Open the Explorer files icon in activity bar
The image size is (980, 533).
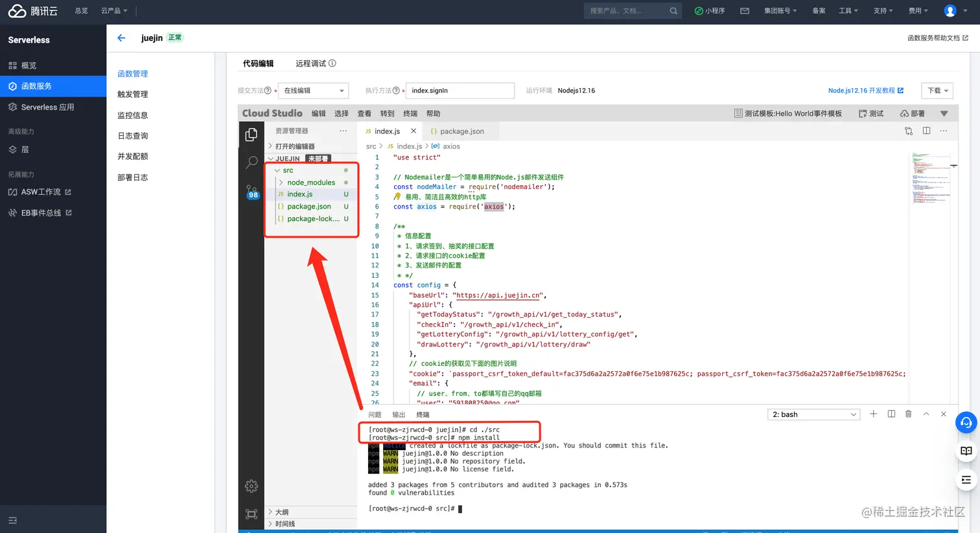251,134
